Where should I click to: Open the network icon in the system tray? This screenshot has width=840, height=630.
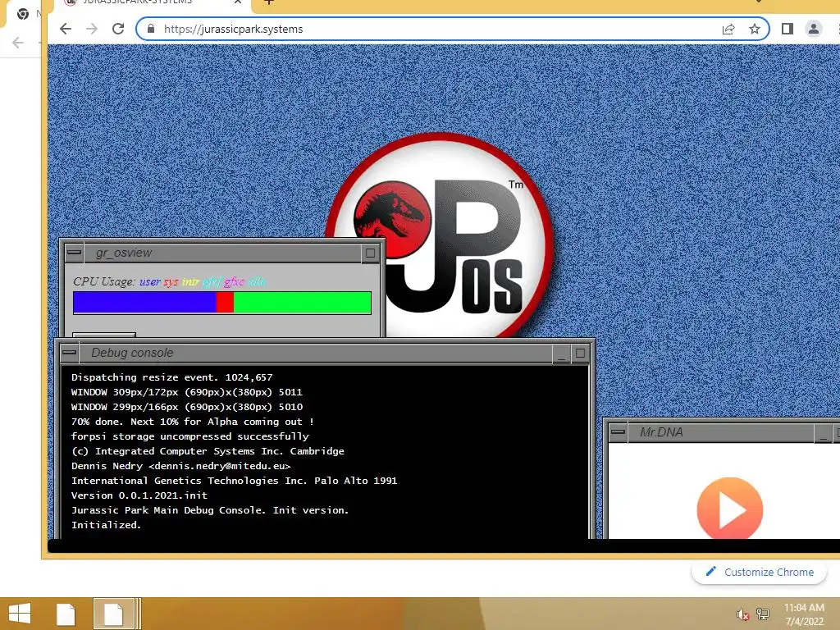[762, 614]
